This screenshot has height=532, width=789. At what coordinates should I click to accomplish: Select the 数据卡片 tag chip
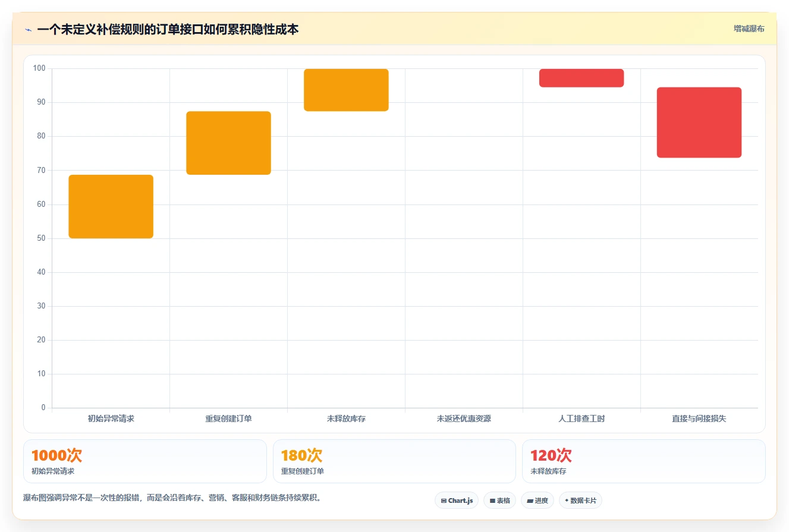(x=580, y=500)
